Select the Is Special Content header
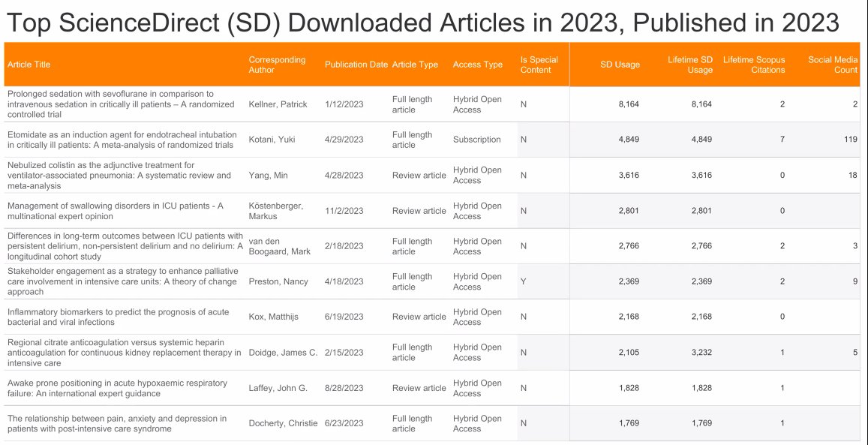 [539, 65]
